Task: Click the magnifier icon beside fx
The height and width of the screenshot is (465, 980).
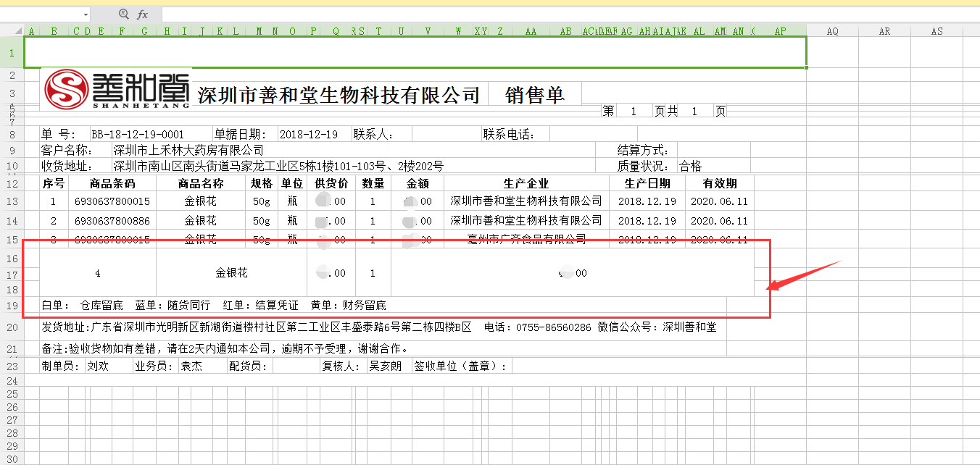Action: click(x=123, y=14)
